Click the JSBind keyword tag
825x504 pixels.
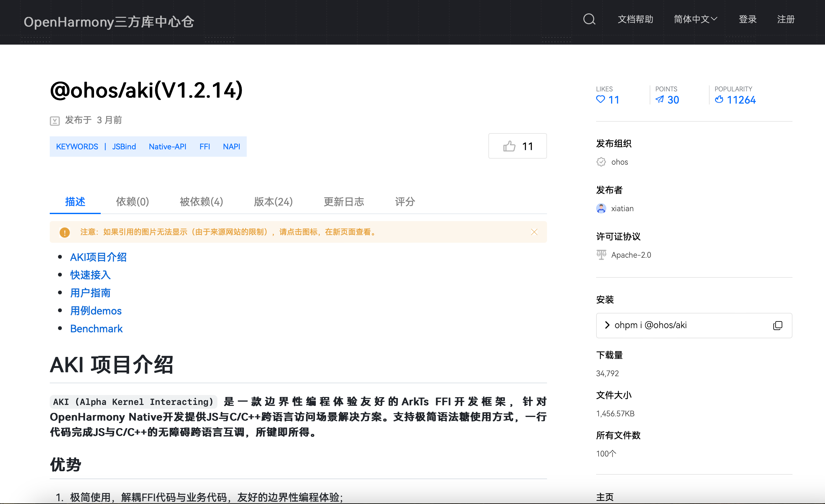[x=124, y=147]
